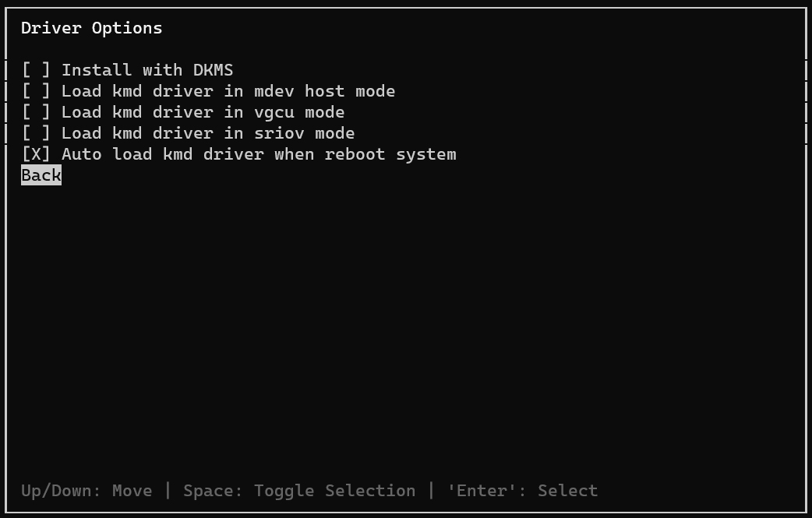The image size is (812, 518).
Task: Click the pipe separator after 'Move'
Action: [x=168, y=491]
